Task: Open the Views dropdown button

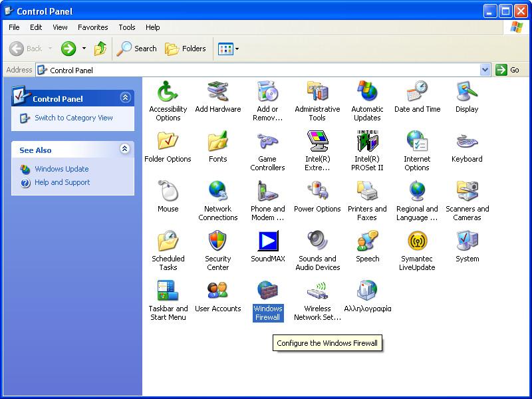Action: point(228,49)
